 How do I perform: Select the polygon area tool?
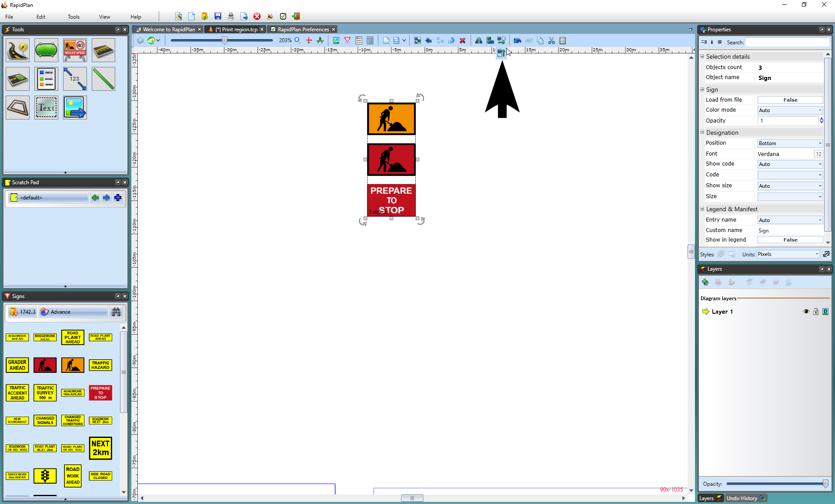pos(17,107)
